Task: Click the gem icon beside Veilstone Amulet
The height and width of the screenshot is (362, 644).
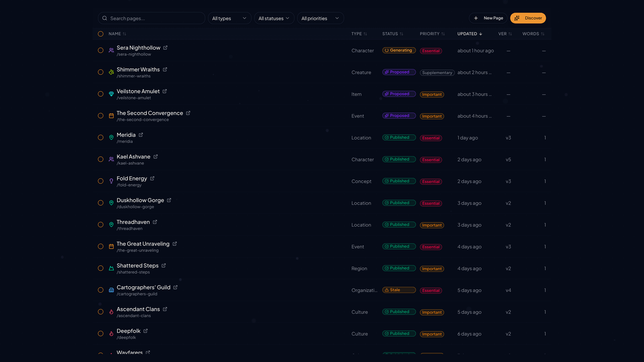Action: (111, 94)
